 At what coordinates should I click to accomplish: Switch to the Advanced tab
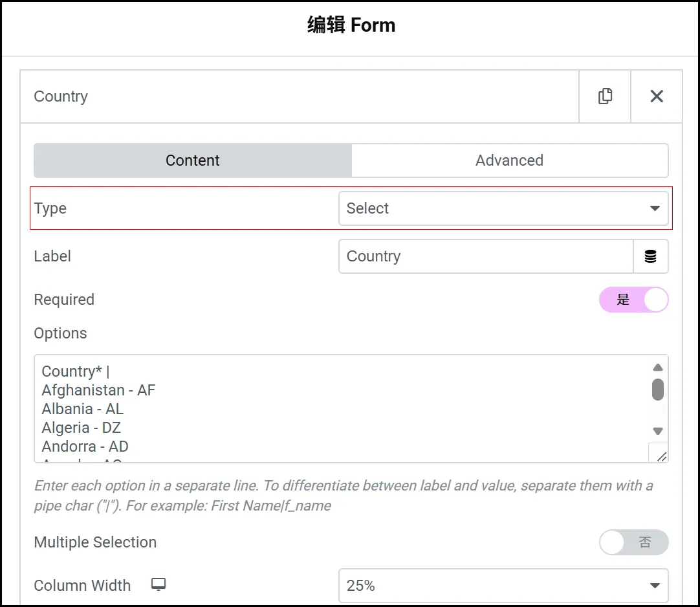(510, 160)
